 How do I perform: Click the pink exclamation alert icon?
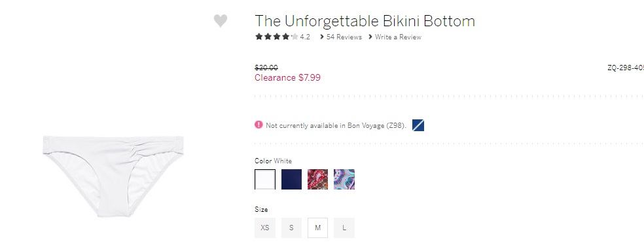point(259,125)
